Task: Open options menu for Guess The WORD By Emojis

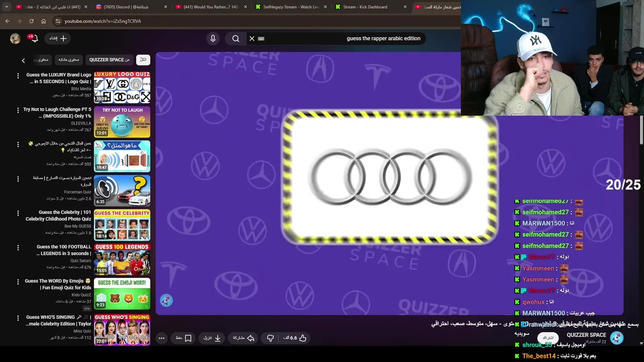Action: (x=18, y=282)
